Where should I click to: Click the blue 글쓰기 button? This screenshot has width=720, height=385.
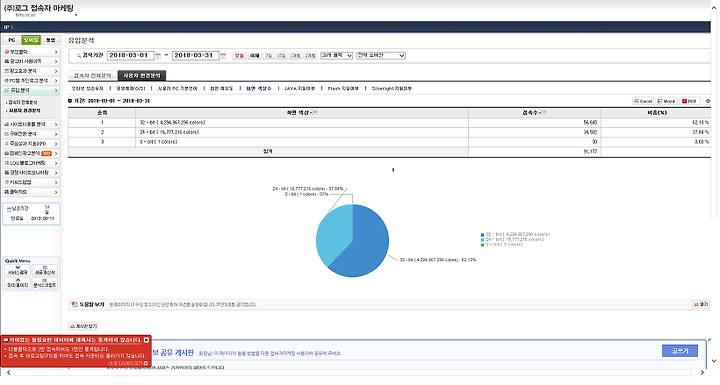pyautogui.click(x=680, y=351)
